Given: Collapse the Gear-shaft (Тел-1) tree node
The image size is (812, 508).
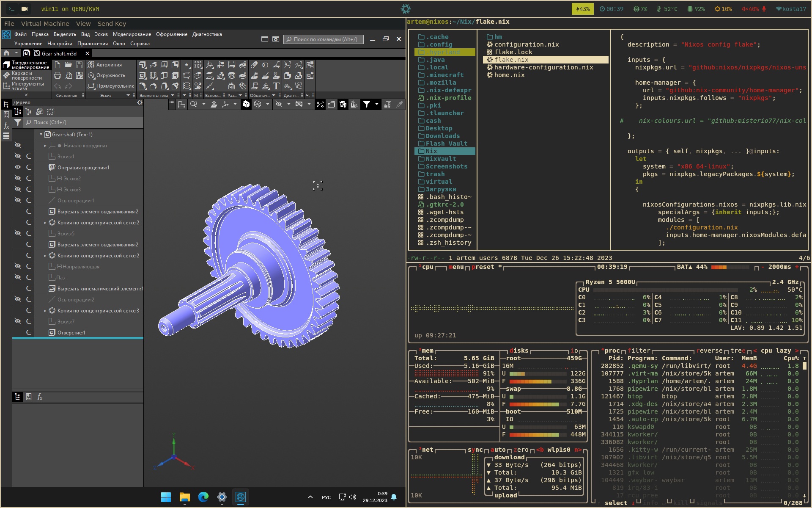Looking at the screenshot, I should tap(41, 134).
